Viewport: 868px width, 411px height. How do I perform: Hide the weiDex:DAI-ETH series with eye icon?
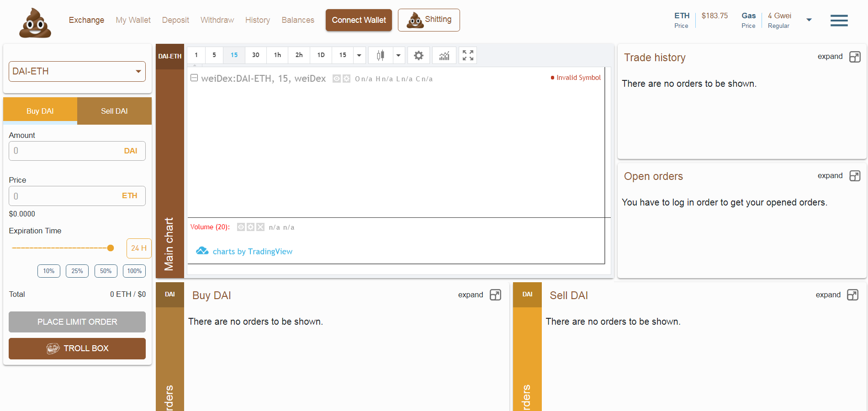pos(337,79)
